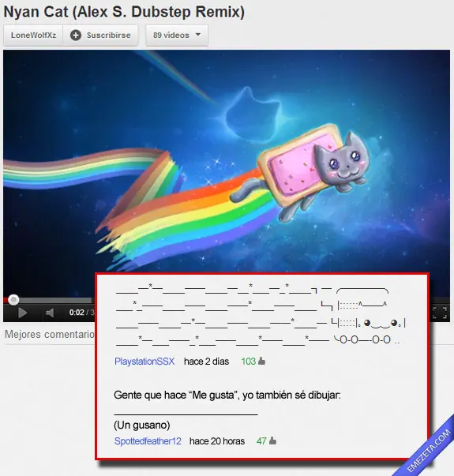The height and width of the screenshot is (476, 454).
Task: Click the plus icon beside Suscribirse
Action: pos(76,36)
